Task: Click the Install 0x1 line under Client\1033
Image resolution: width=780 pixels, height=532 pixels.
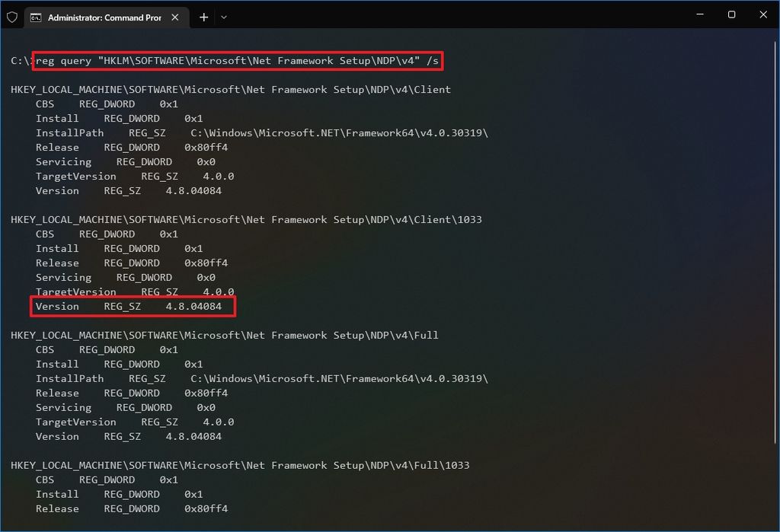Action: click(120, 249)
